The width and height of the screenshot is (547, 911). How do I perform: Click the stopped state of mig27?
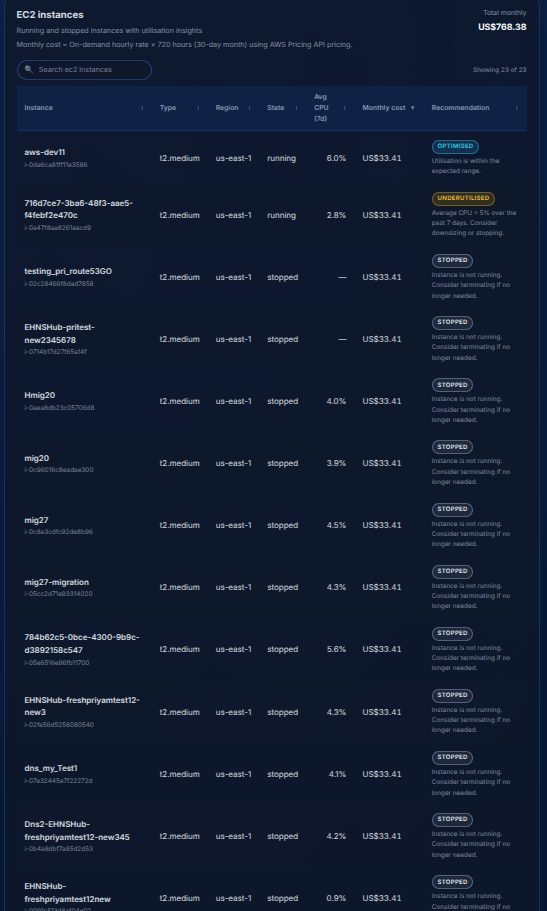click(x=283, y=525)
